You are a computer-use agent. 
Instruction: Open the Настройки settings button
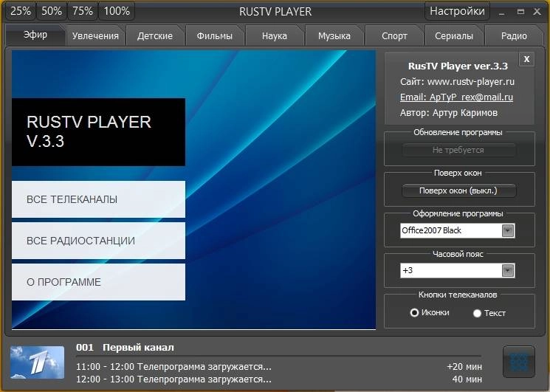pyautogui.click(x=457, y=11)
